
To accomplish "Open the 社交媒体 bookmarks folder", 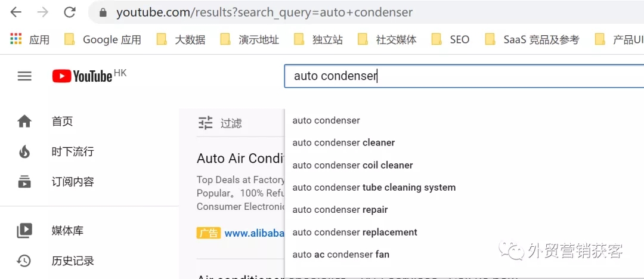I will [x=387, y=39].
